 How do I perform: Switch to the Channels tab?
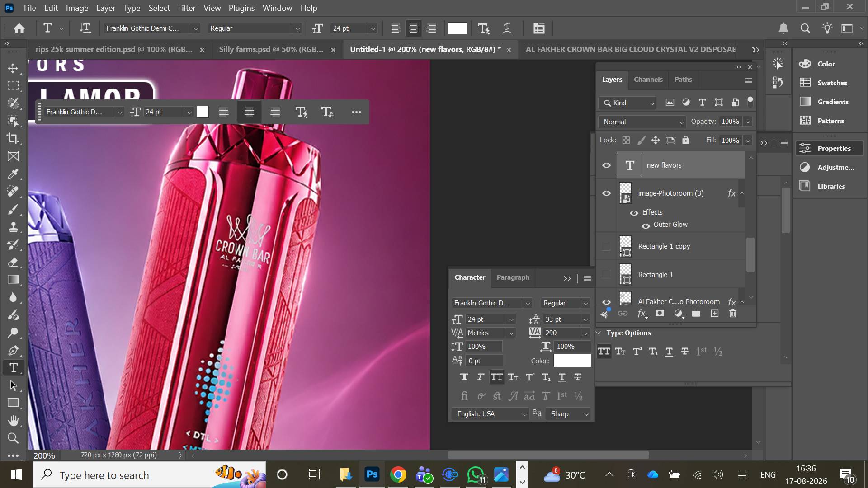648,80
